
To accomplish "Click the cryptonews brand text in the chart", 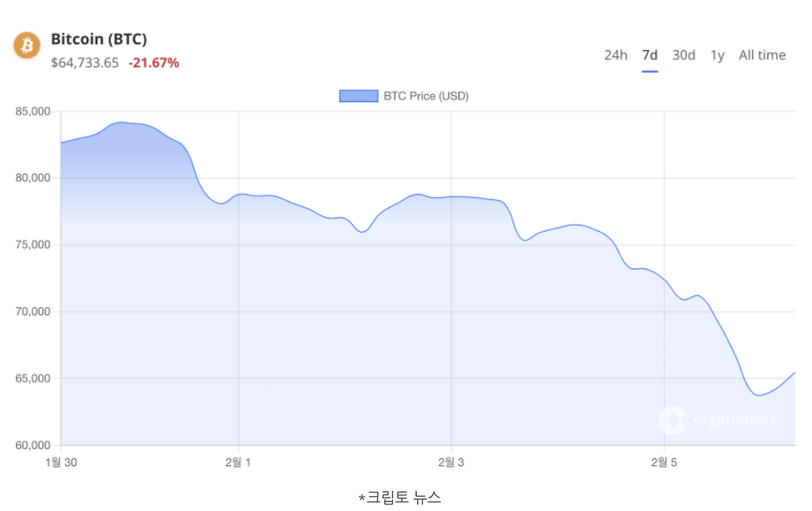I will pyautogui.click(x=734, y=419).
